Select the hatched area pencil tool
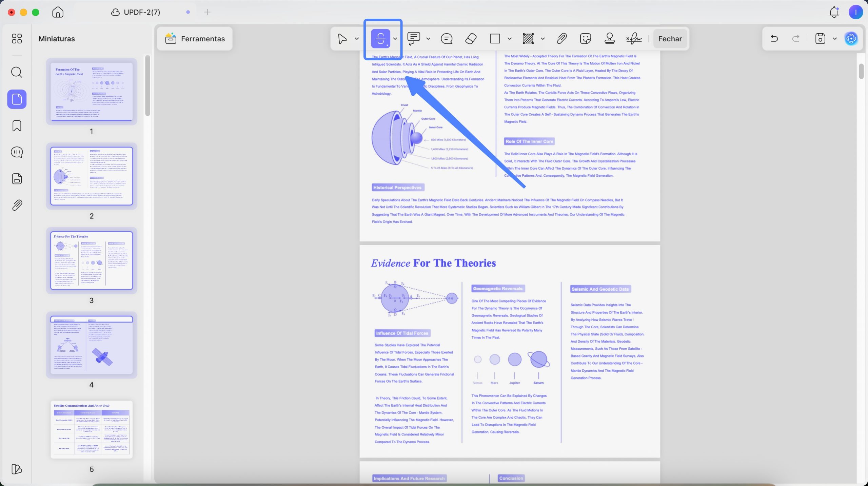The height and width of the screenshot is (486, 868). 528,39
